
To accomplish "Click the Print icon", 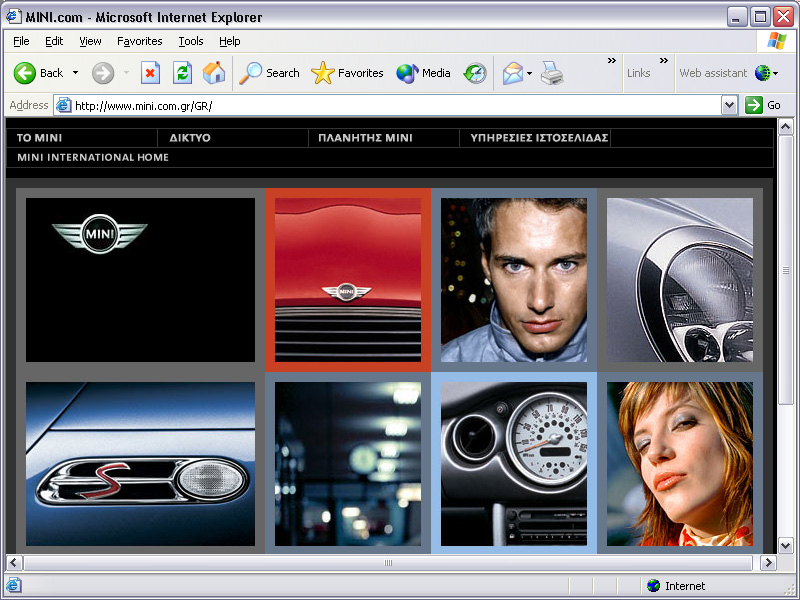I will pos(552,73).
